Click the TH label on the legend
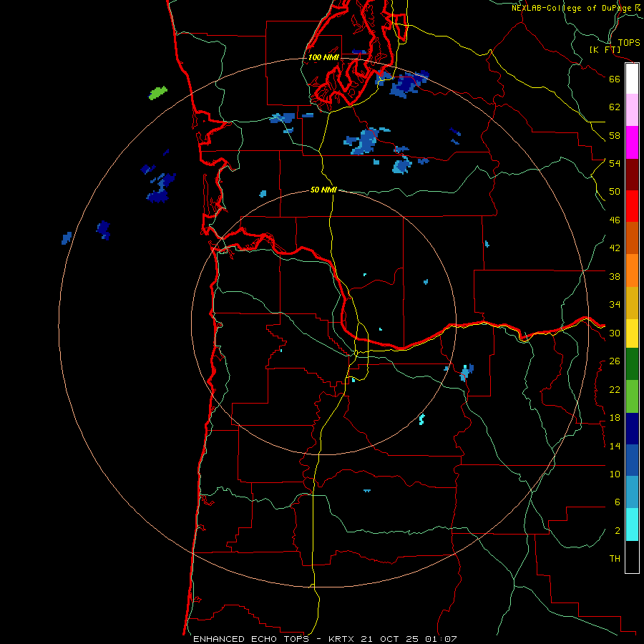 (x=615, y=559)
